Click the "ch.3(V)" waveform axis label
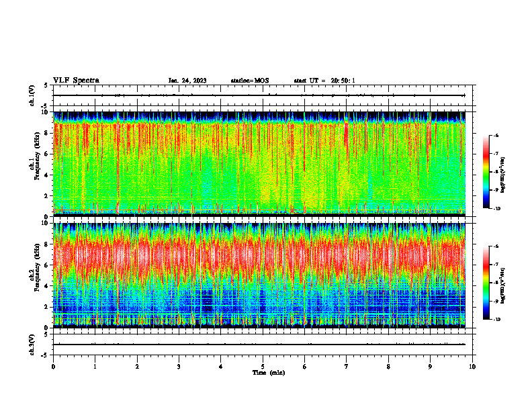The image size is (532, 411). tap(32, 345)
